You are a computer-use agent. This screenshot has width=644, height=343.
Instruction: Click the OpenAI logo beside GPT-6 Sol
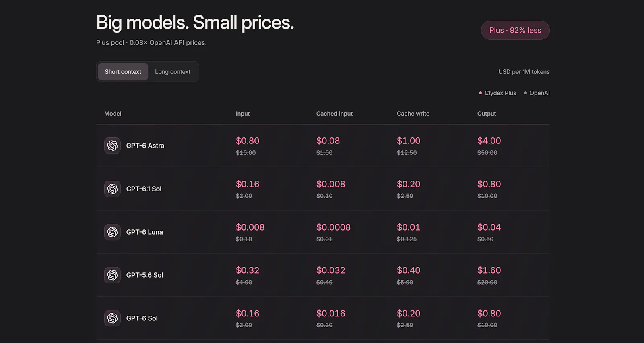tap(112, 318)
